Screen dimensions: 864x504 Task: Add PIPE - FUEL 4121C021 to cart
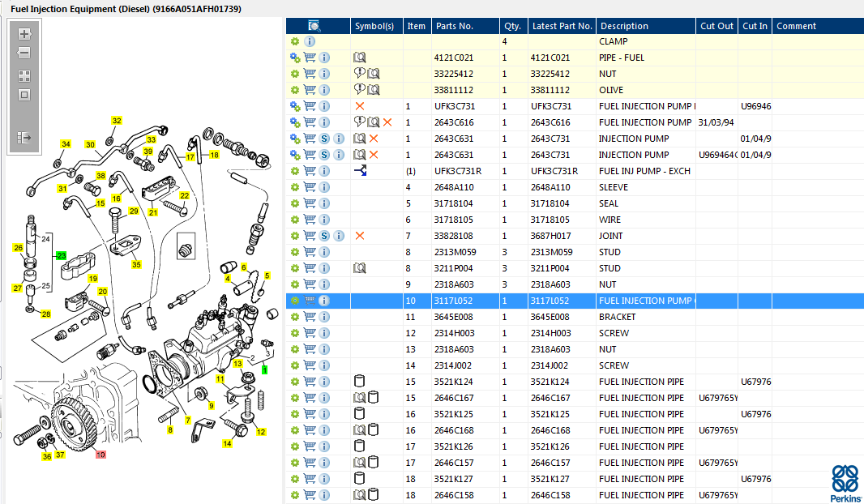[310, 58]
